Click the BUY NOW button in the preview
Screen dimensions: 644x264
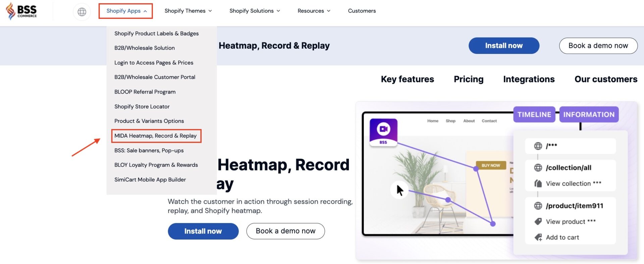pyautogui.click(x=491, y=165)
